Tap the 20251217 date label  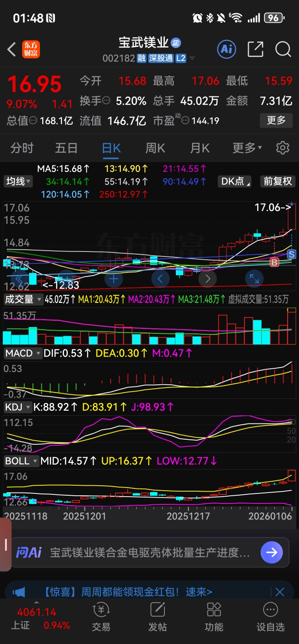(x=188, y=517)
